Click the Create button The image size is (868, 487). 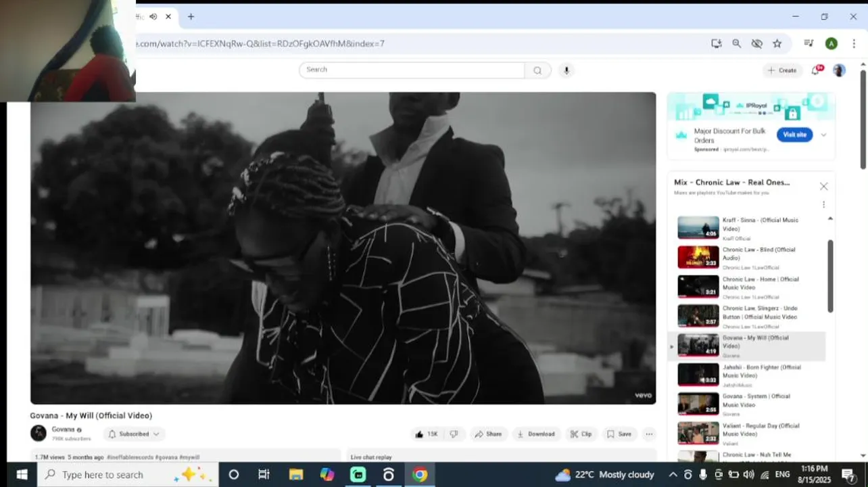782,70
